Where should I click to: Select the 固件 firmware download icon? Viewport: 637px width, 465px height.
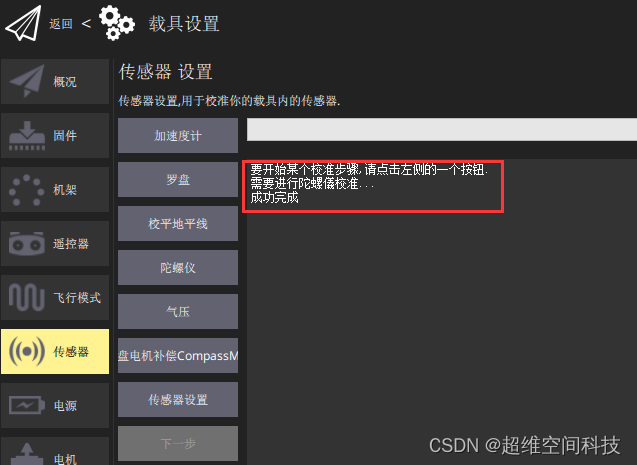click(27, 136)
